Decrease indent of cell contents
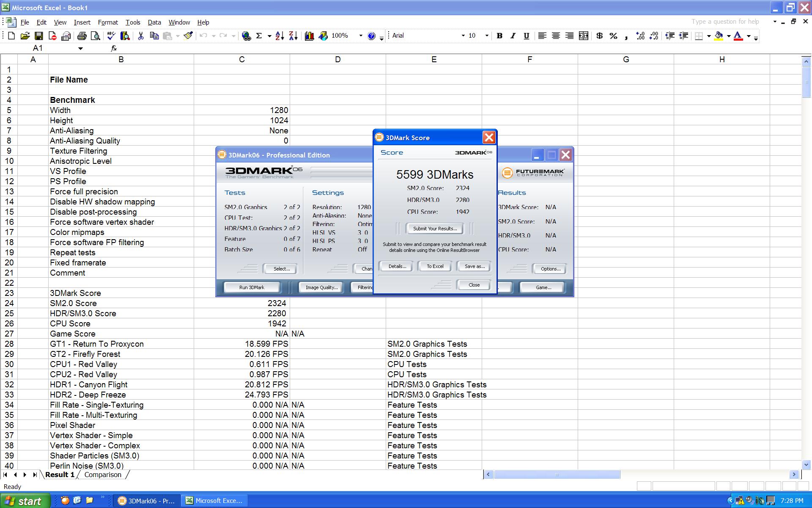 (670, 36)
